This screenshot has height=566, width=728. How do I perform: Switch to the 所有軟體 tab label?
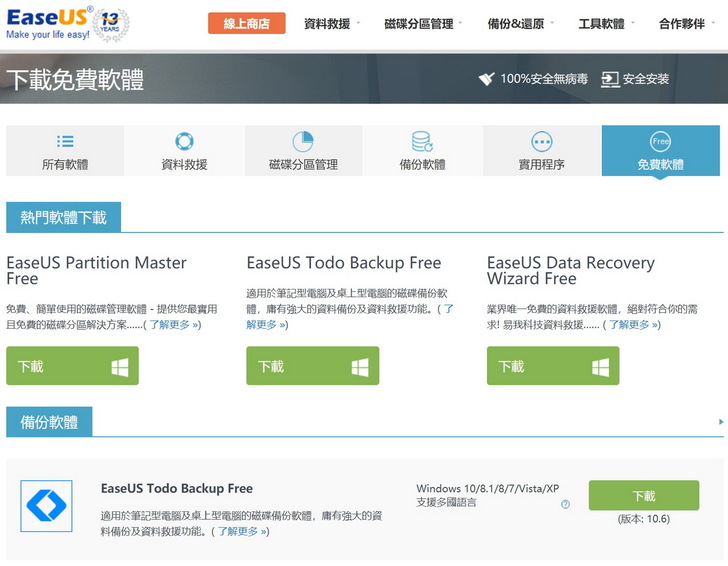(65, 164)
